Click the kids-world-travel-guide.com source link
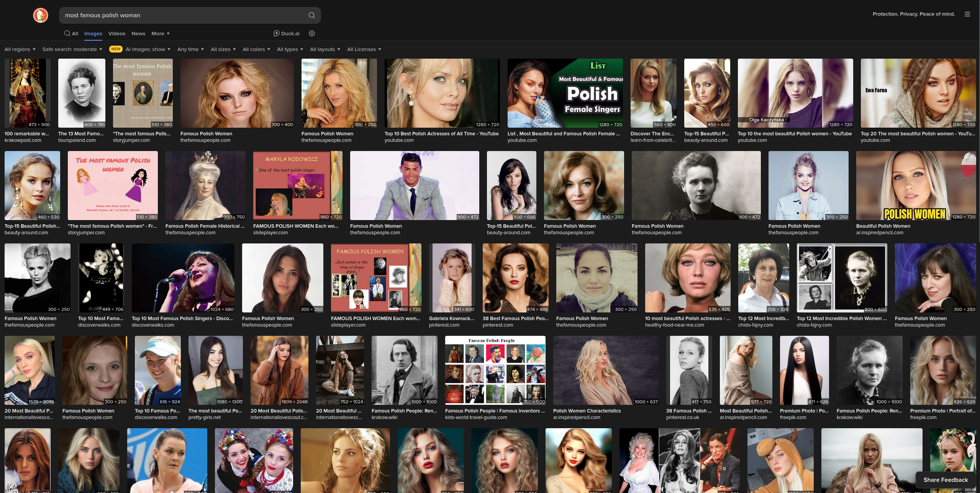 [476, 417]
